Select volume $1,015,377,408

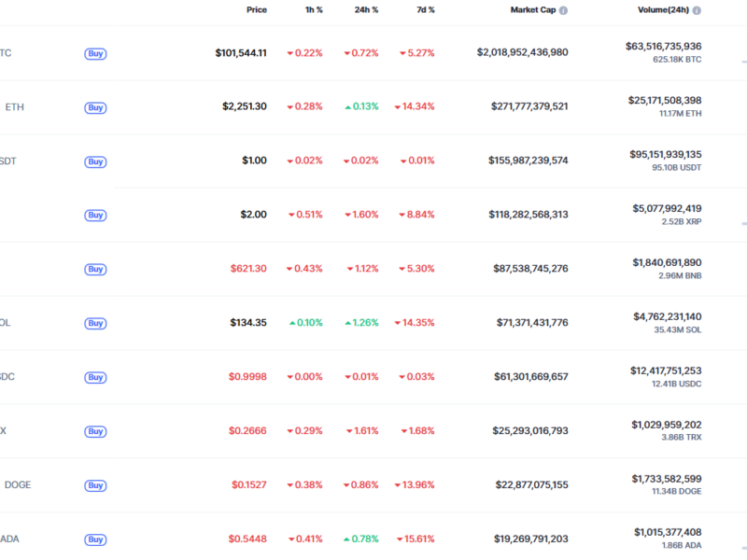pyautogui.click(x=668, y=532)
